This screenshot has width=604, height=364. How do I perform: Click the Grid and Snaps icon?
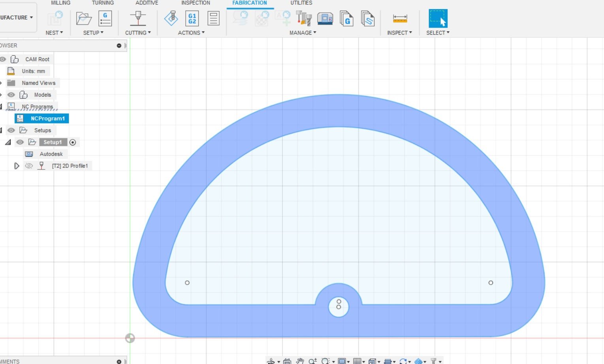point(357,361)
